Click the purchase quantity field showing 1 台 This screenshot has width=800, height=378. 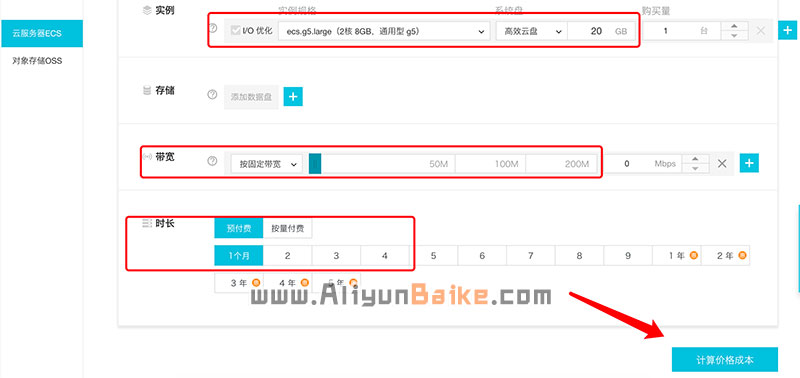click(x=681, y=31)
